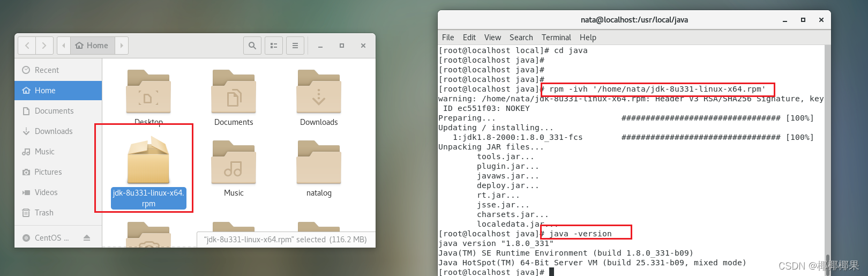Viewport: 868px width, 276px height.
Task: Select the natalog folder icon
Action: 319,162
